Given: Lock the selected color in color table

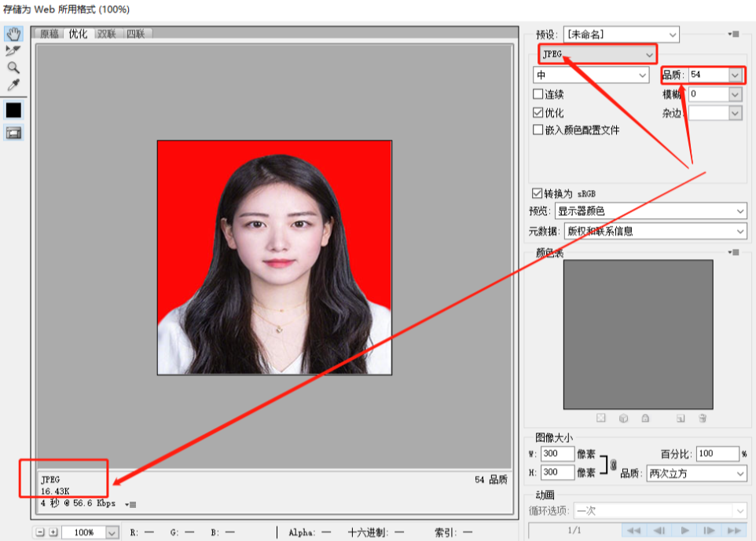Looking at the screenshot, I should [x=645, y=419].
